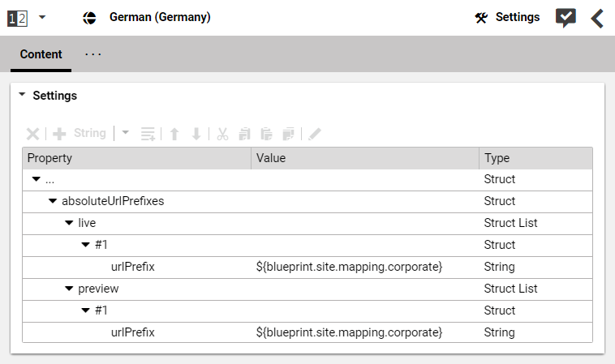Open the more tabs ellipsis menu
This screenshot has height=364, width=615.
(93, 54)
